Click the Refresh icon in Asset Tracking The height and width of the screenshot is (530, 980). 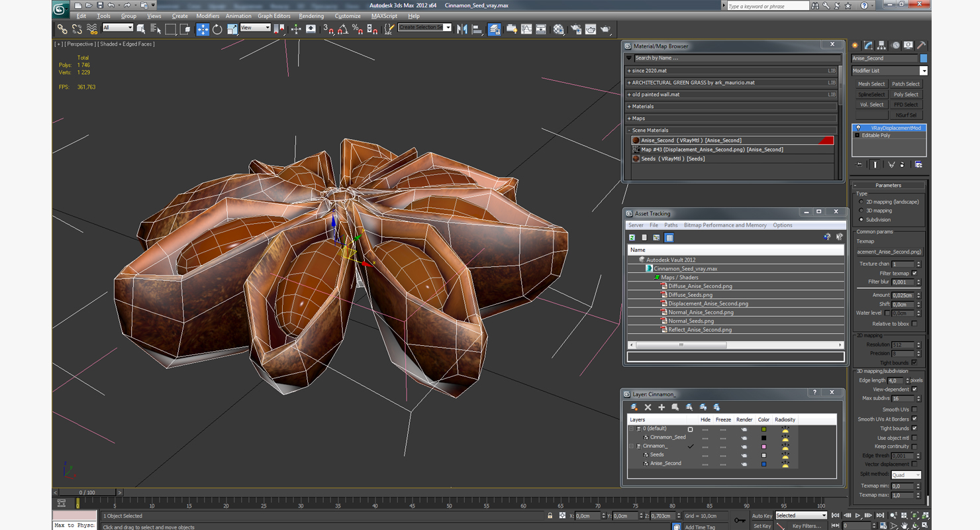632,237
